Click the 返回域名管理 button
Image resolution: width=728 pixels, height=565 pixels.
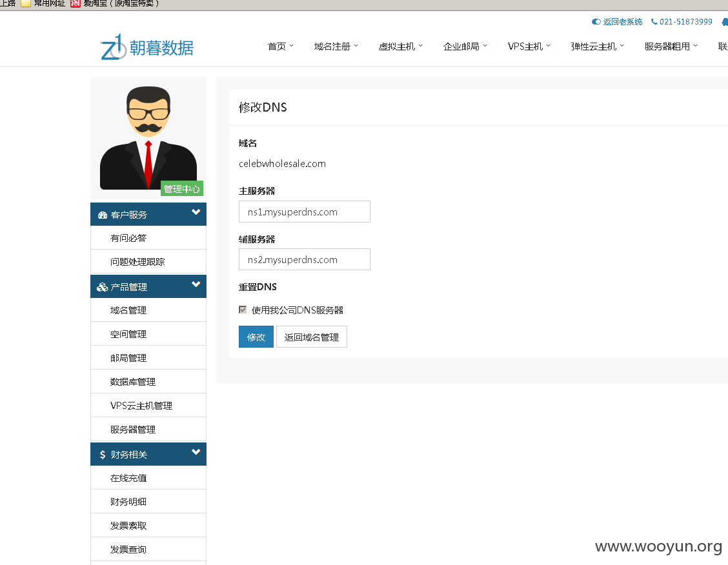[312, 337]
